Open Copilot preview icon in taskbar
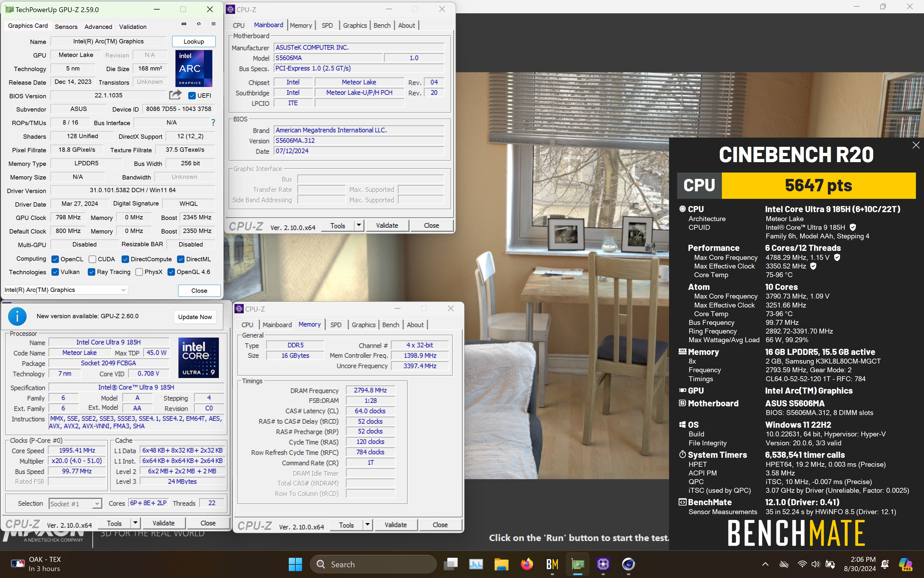Screen dimensions: 924x578 click(x=905, y=564)
